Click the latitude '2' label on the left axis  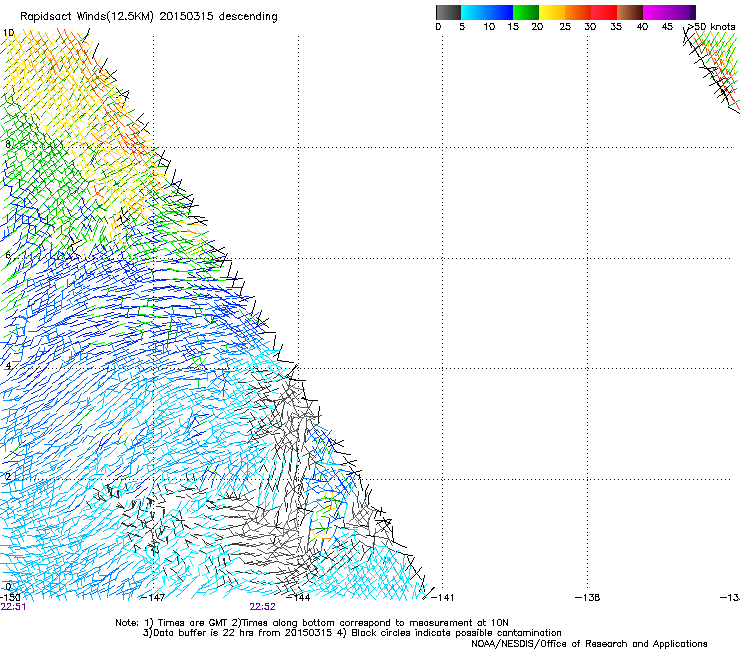coord(8,477)
